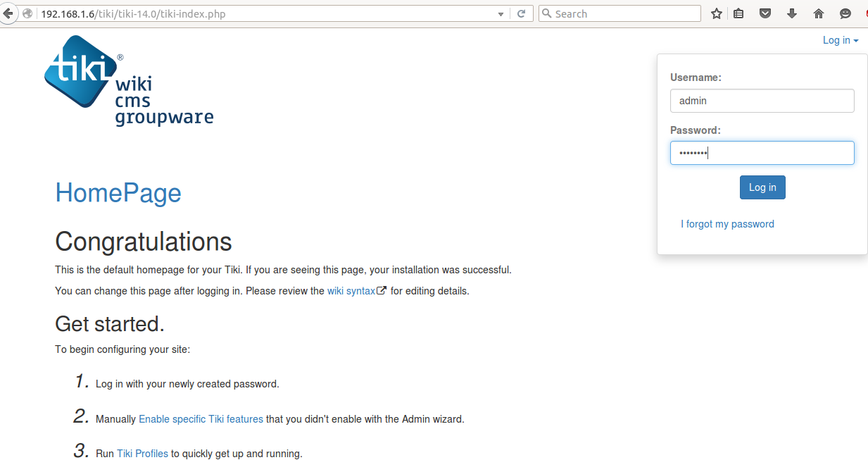Focus the Username input field
Image resolution: width=868 pixels, height=460 pixels.
[762, 101]
